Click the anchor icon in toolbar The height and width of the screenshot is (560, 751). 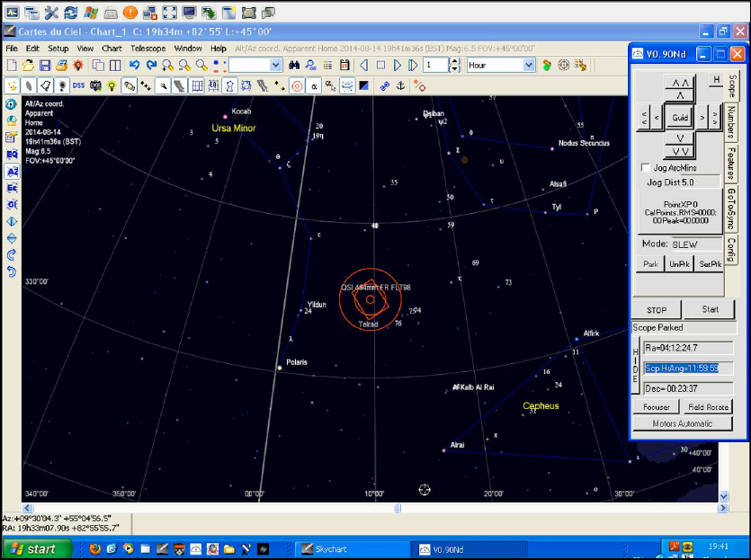tap(400, 85)
